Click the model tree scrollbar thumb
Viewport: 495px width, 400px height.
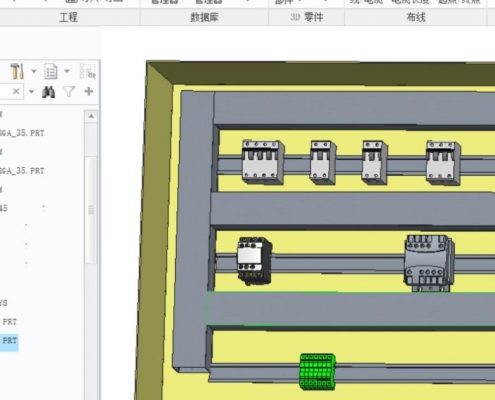pyautogui.click(x=91, y=209)
